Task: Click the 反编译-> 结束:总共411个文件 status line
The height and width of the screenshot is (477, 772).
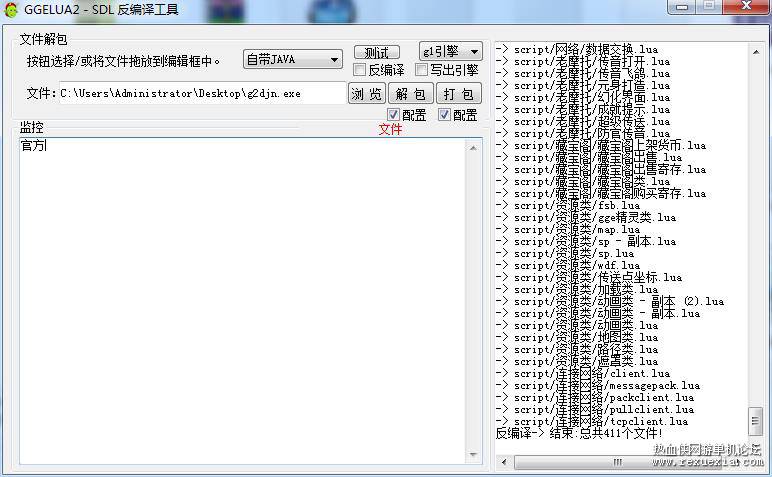Action: pyautogui.click(x=579, y=434)
